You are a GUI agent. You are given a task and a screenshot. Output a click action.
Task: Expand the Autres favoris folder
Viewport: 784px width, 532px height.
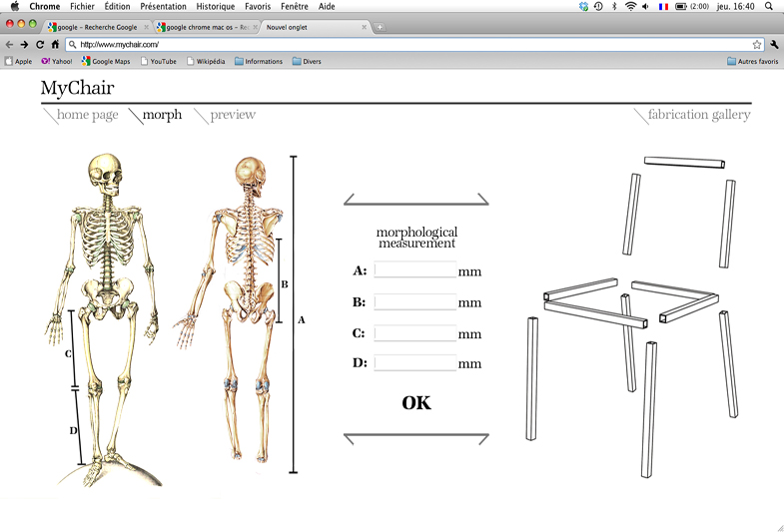(752, 62)
